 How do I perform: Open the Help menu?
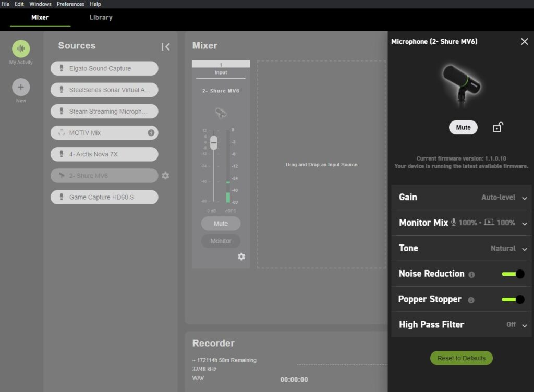pos(95,4)
